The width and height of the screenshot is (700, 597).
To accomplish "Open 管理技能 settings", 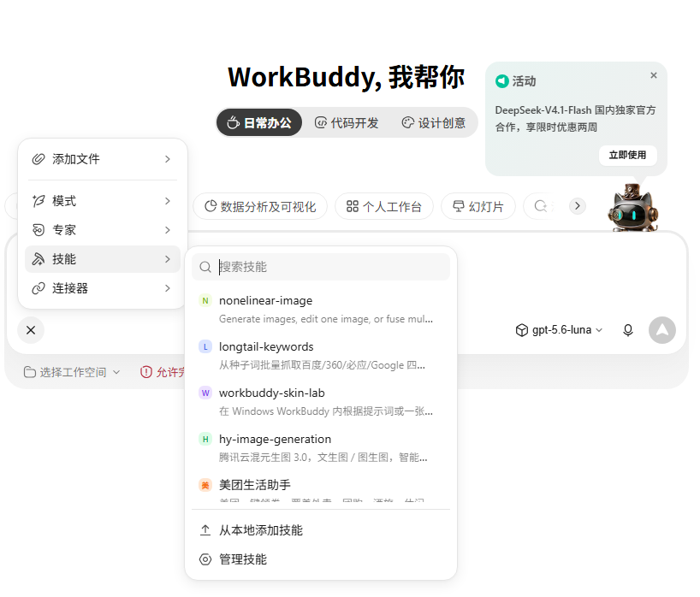I will click(321, 559).
